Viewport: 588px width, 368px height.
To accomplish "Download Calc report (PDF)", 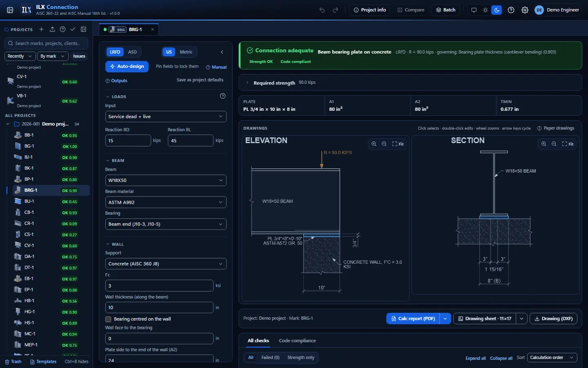I will pos(413,319).
